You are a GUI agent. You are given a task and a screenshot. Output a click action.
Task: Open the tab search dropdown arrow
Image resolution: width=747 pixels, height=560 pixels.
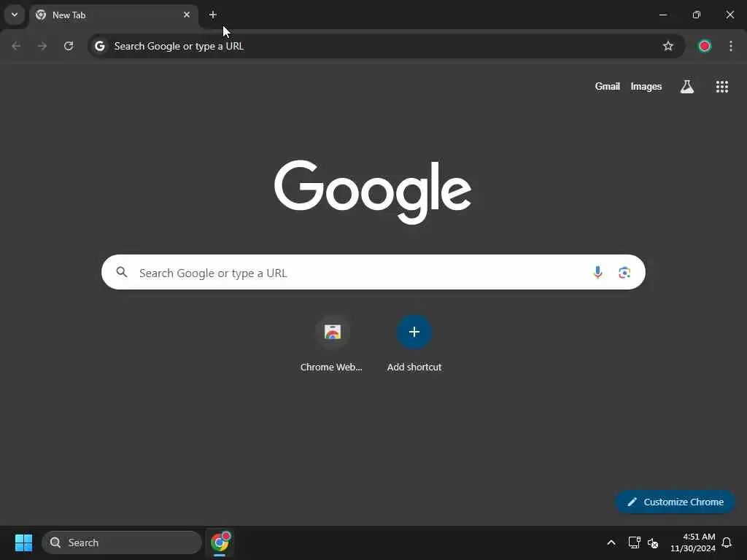pos(15,15)
